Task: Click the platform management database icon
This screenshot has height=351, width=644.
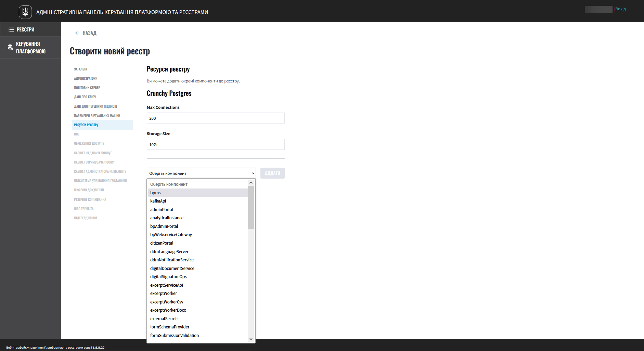Action: coord(11,47)
